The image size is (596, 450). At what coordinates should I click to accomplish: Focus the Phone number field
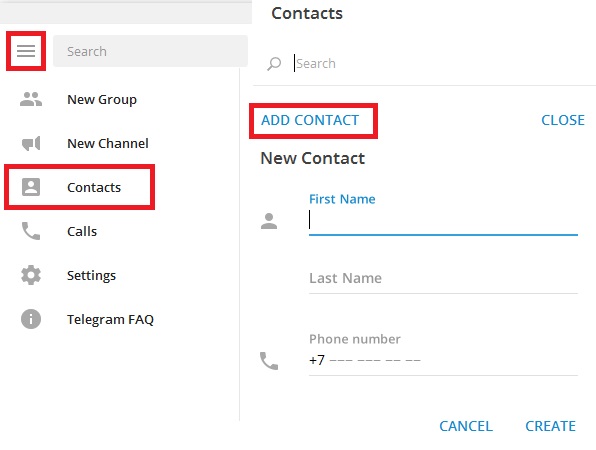pos(443,360)
